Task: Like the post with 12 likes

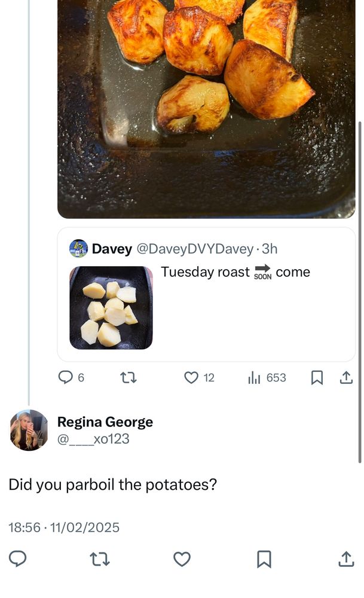Action: (x=191, y=378)
